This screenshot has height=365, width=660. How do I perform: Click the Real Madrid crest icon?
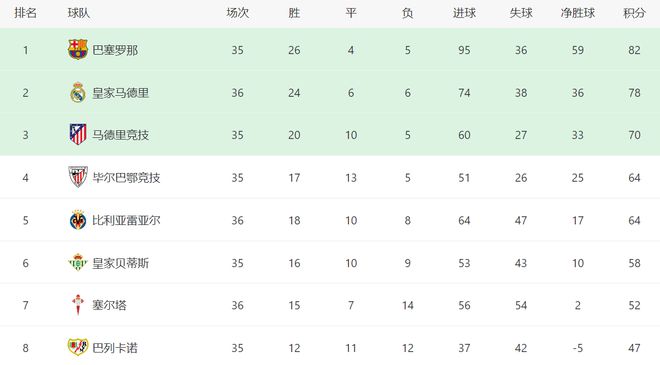tap(78, 93)
